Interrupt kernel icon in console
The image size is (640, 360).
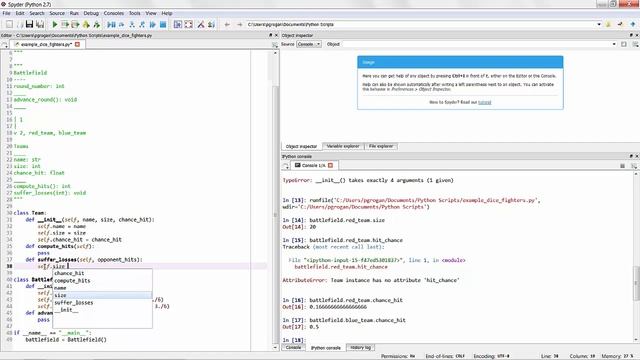coord(622,166)
